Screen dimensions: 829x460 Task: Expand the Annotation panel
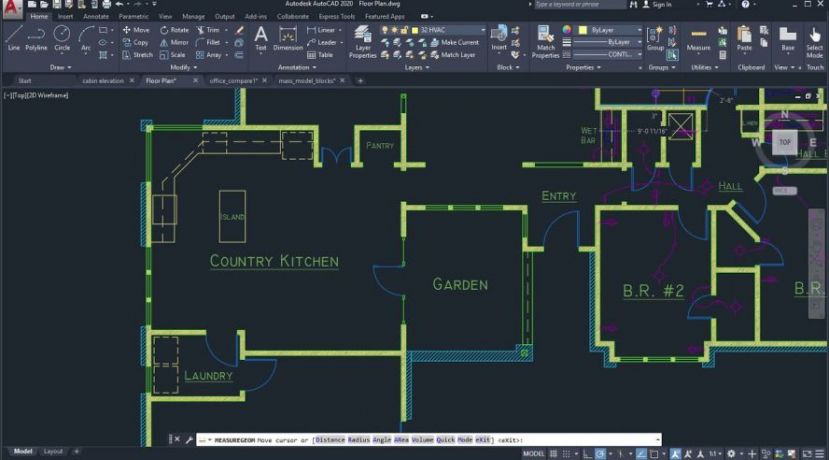click(x=297, y=68)
